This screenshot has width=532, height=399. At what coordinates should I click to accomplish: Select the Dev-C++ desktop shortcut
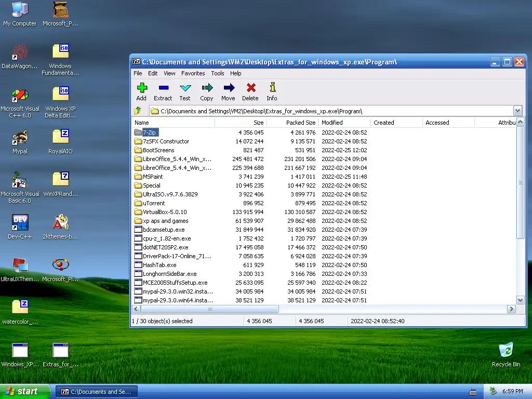(20, 227)
